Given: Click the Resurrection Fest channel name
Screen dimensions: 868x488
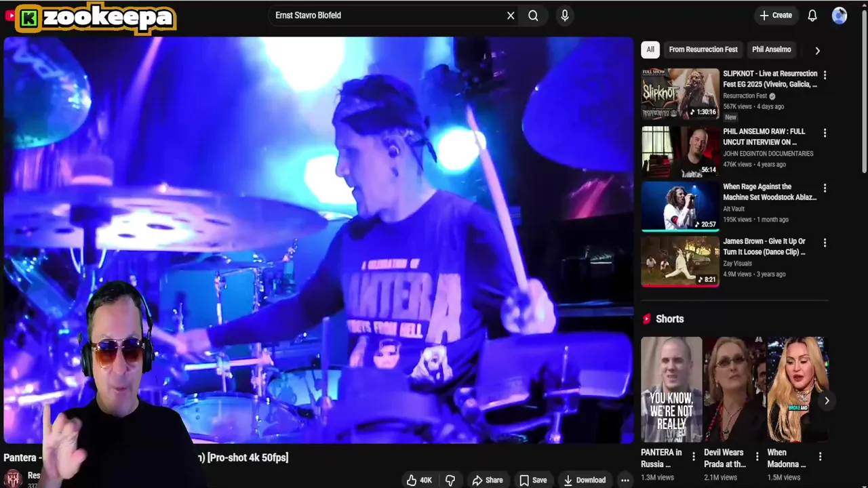Looking at the screenshot, I should pos(745,96).
